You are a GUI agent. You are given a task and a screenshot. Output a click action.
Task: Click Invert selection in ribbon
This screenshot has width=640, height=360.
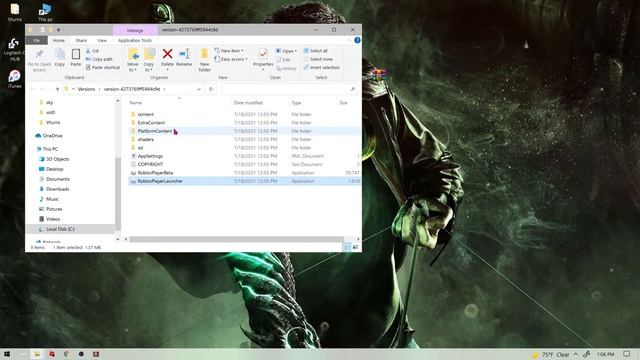pyautogui.click(x=321, y=67)
